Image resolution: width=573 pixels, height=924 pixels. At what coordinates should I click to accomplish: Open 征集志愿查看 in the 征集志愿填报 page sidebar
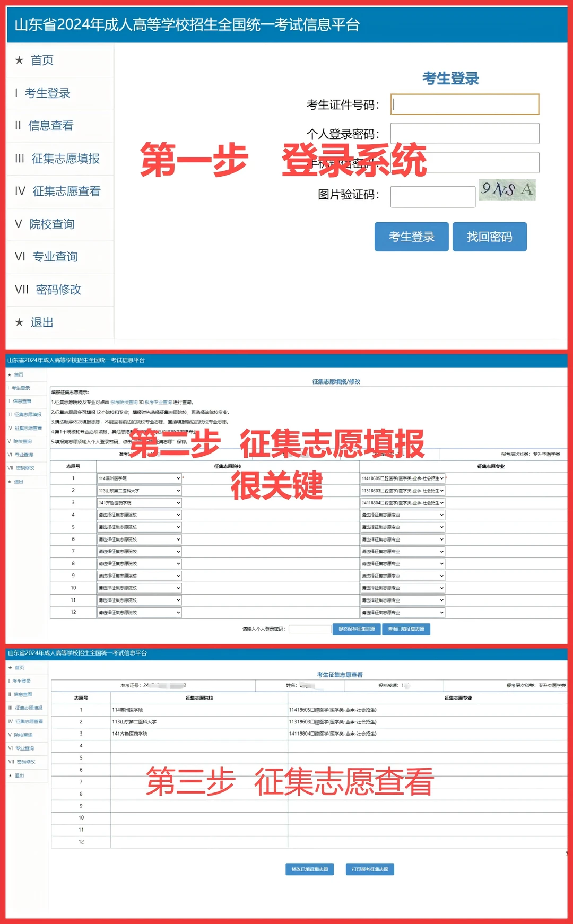pos(28,428)
